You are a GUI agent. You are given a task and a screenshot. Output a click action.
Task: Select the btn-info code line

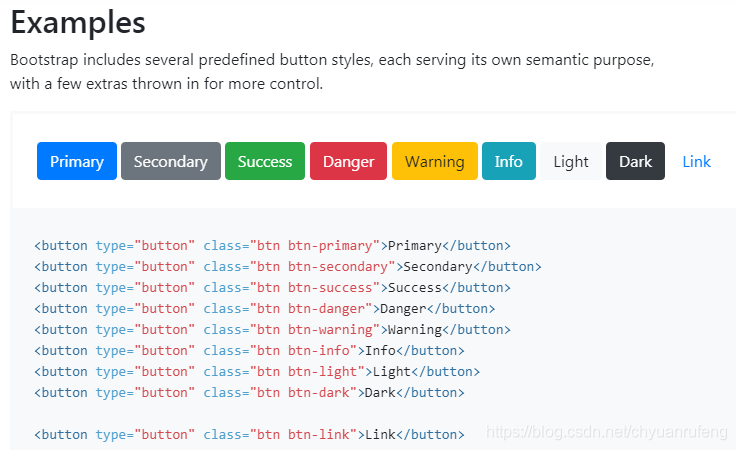coord(249,350)
